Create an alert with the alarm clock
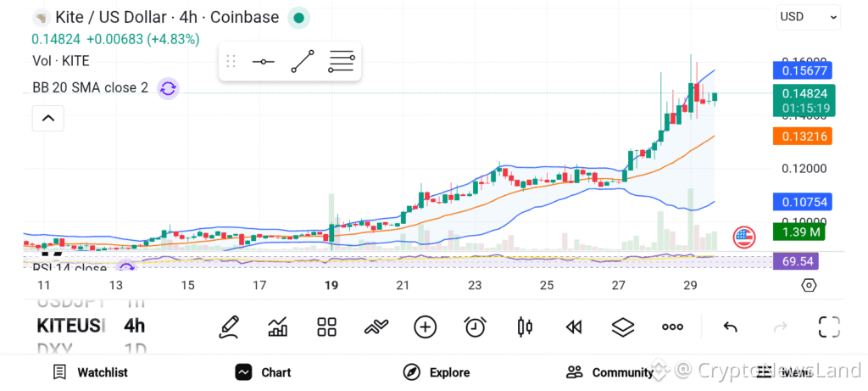Viewport: 868px width, 391px height. [x=475, y=327]
